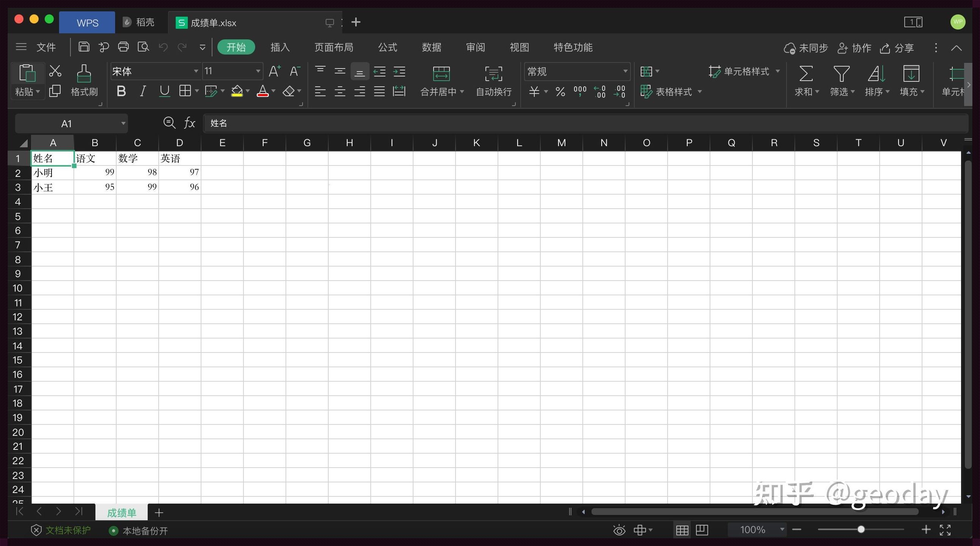980x546 pixels.
Task: Click Document Unprotected (文档未保护) status
Action: click(61, 530)
